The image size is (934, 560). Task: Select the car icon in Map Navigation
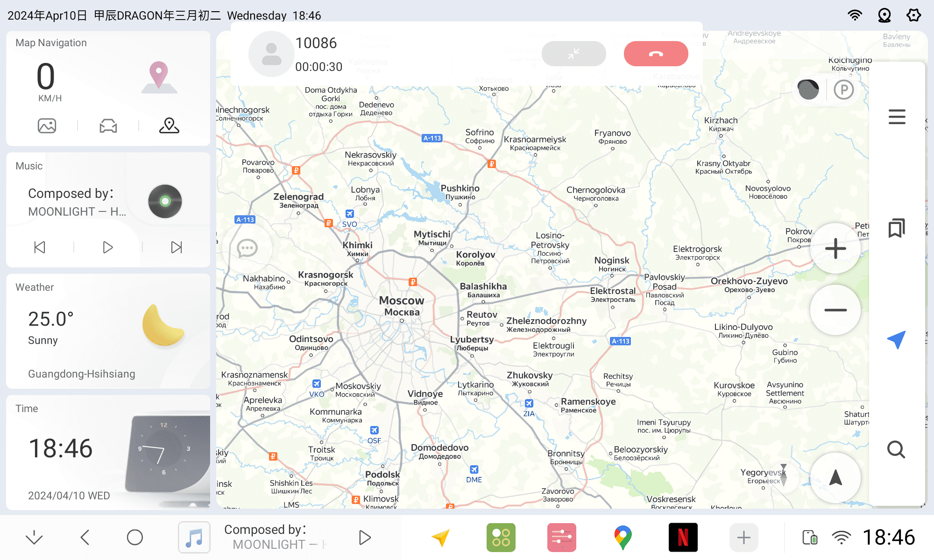tap(108, 126)
